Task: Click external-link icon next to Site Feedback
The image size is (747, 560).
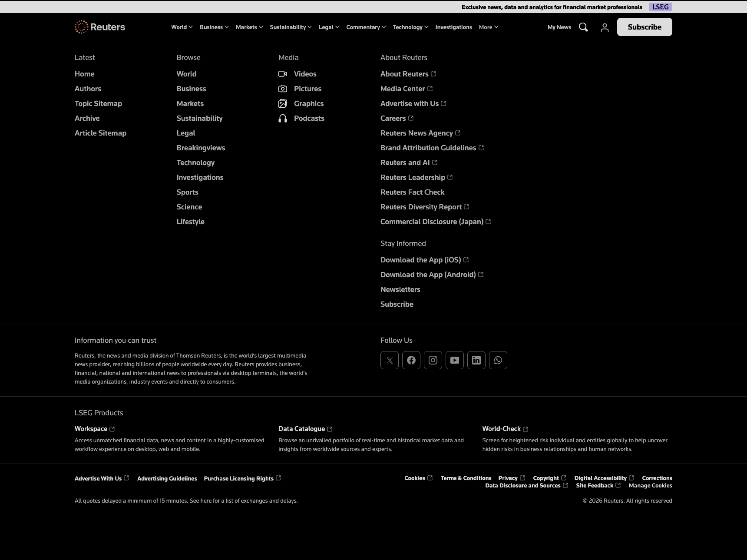Action: click(x=618, y=485)
